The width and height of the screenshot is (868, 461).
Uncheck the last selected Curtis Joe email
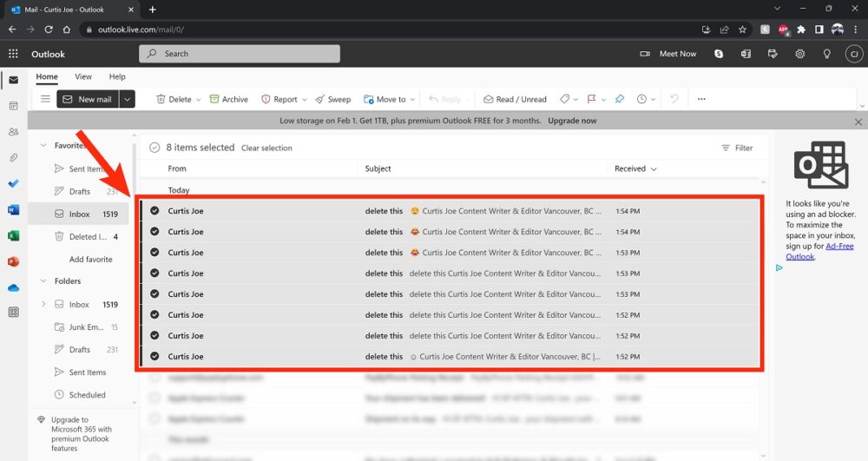(x=155, y=357)
